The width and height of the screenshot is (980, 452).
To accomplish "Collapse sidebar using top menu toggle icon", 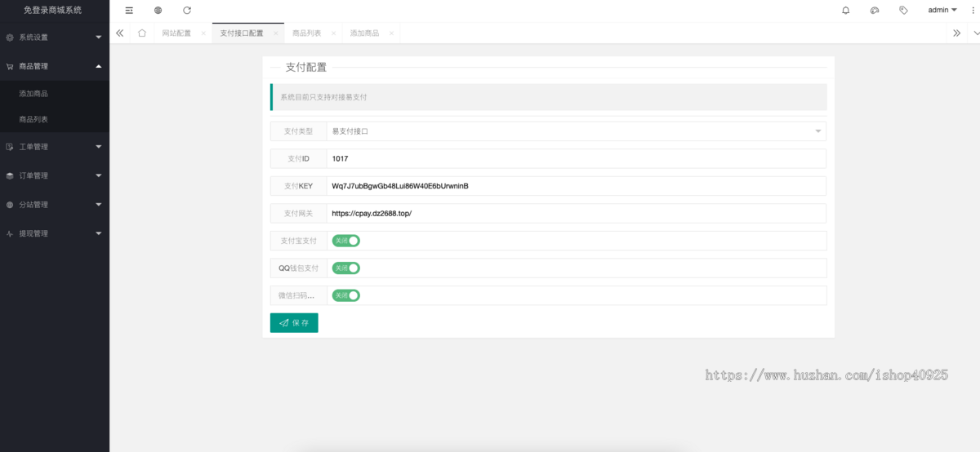I will tap(129, 11).
